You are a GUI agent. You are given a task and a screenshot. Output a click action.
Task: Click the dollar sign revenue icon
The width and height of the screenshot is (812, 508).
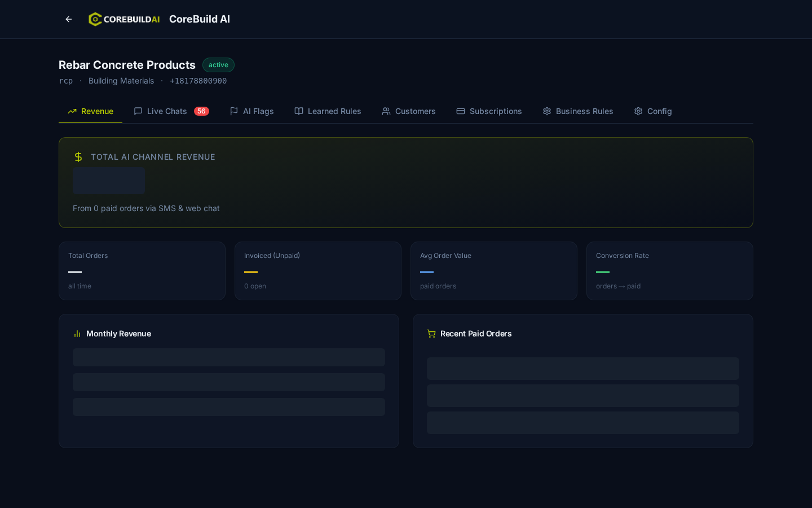78,157
